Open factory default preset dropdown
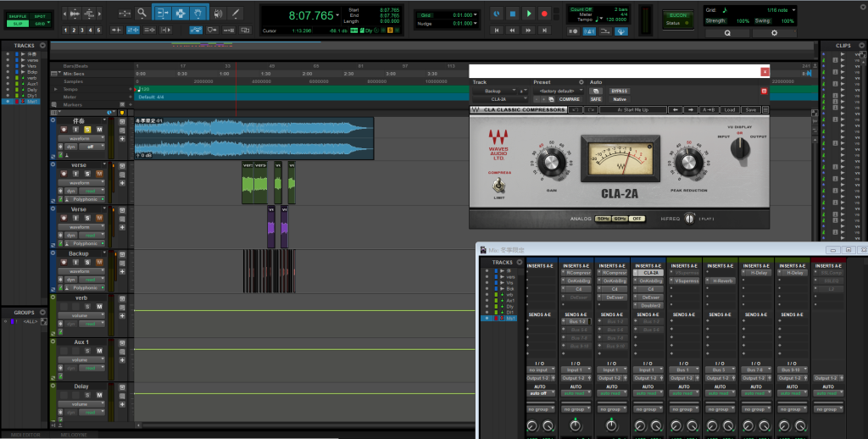Viewport: 868px width, 439px height. 558,91
